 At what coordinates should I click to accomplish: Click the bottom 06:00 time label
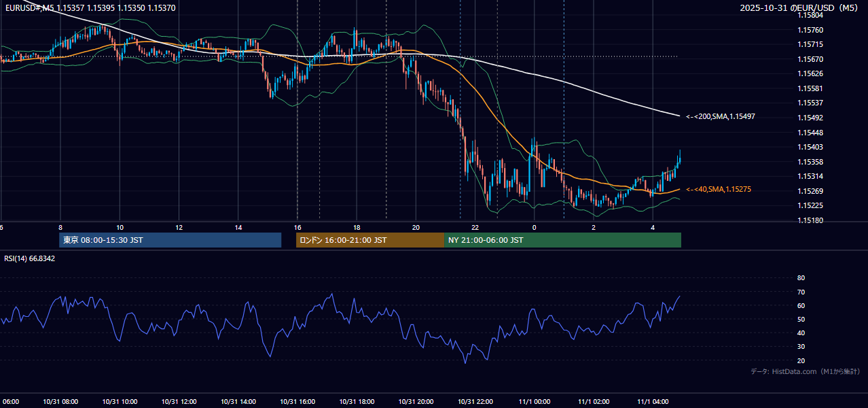pyautogui.click(x=10, y=402)
